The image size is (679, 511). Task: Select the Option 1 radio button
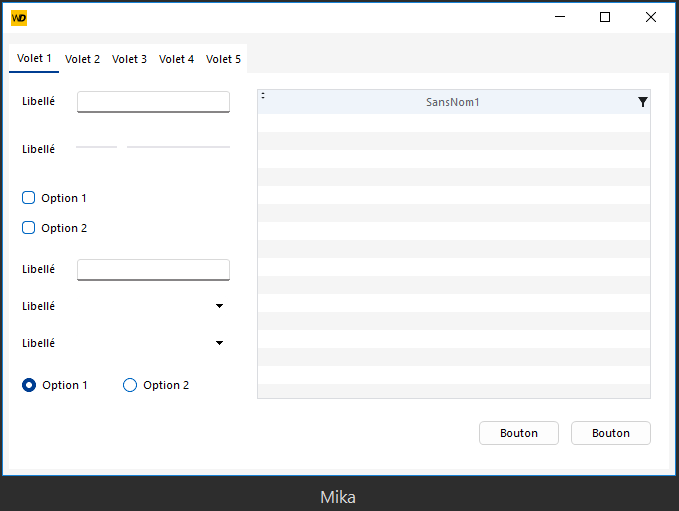pos(29,385)
